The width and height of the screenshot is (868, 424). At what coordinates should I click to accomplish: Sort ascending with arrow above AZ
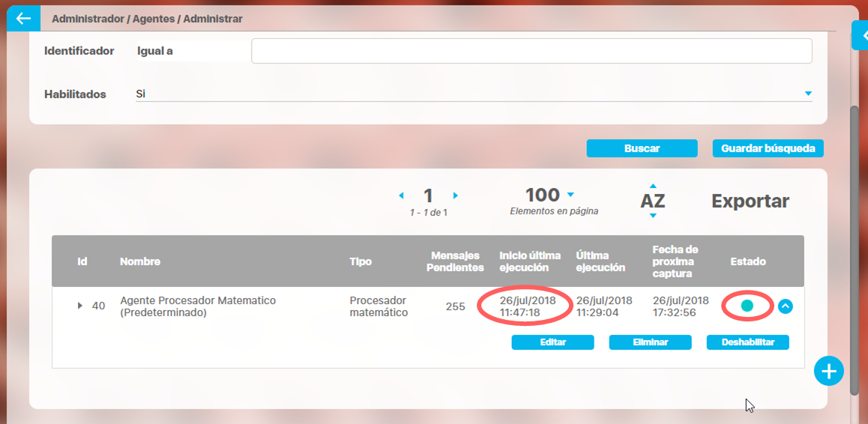coord(652,186)
